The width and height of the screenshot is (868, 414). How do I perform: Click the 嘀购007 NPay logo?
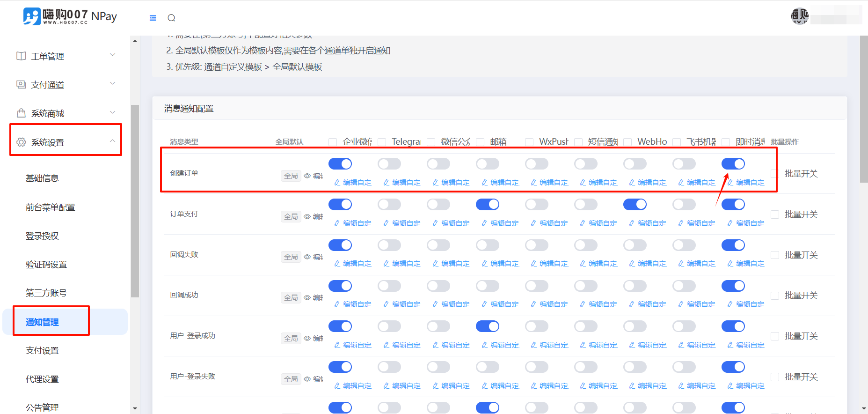[70, 16]
